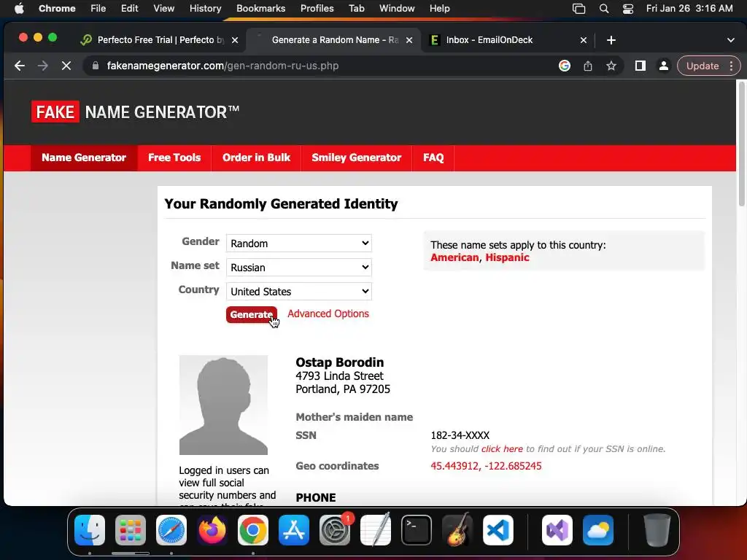The height and width of the screenshot is (560, 747).
Task: Open the Chrome three-dot menu
Action: (x=731, y=66)
